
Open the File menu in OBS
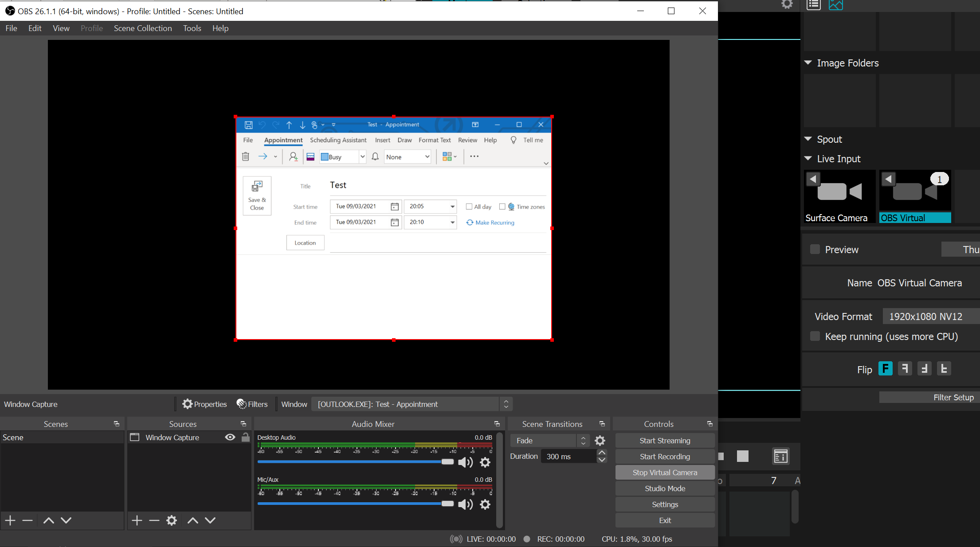pos(12,28)
